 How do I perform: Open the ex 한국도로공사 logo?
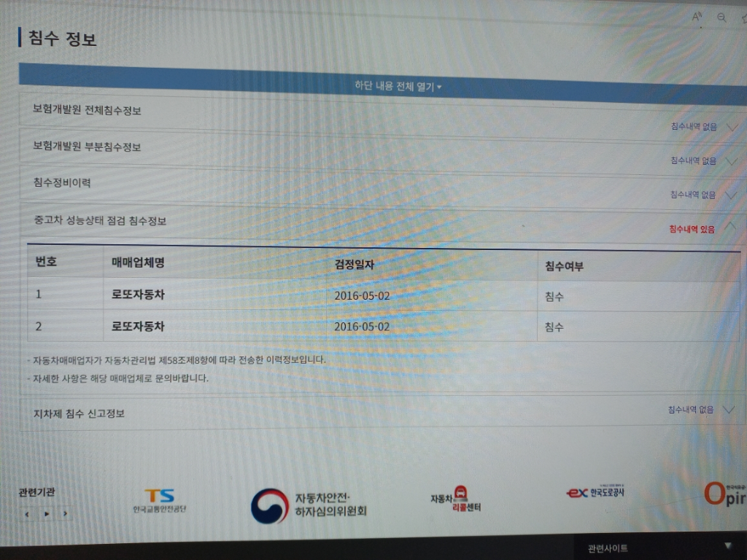[x=595, y=493]
